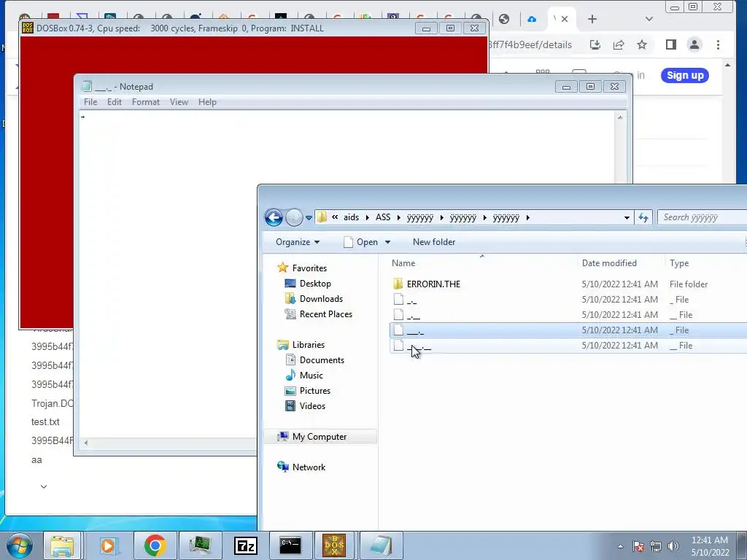Click the volume speaker tray icon
Screen dimensions: 747x560
click(x=673, y=546)
